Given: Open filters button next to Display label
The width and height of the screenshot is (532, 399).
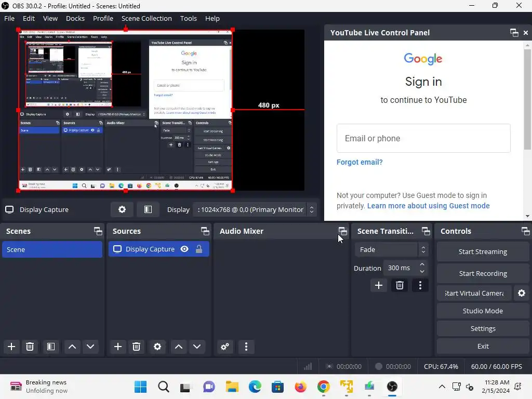Looking at the screenshot, I should click(148, 210).
